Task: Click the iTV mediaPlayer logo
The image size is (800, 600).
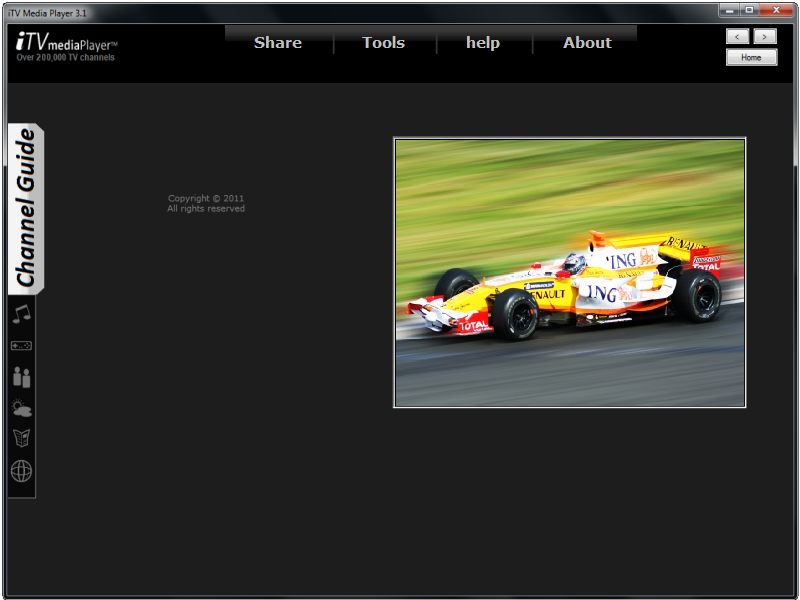Action: pos(66,42)
